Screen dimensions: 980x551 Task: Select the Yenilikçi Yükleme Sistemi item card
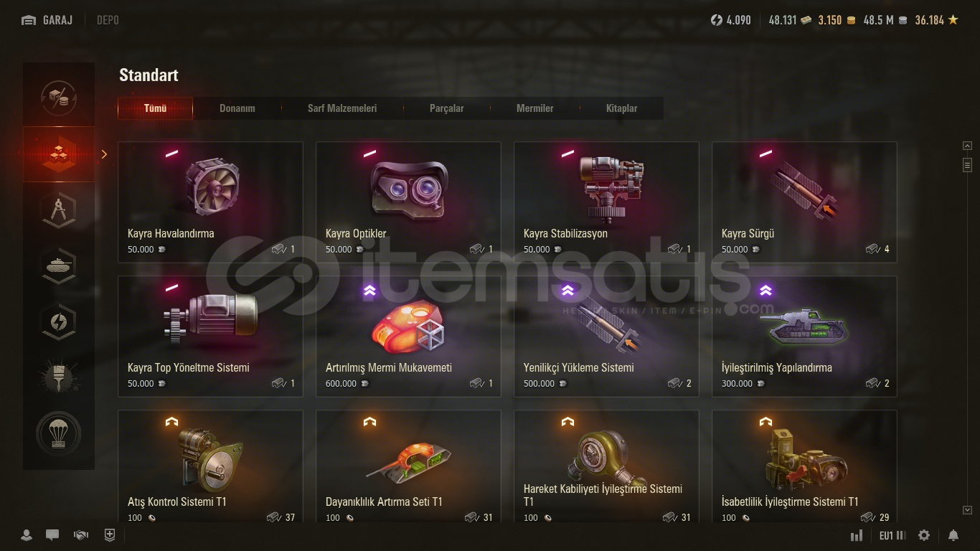coord(606,336)
